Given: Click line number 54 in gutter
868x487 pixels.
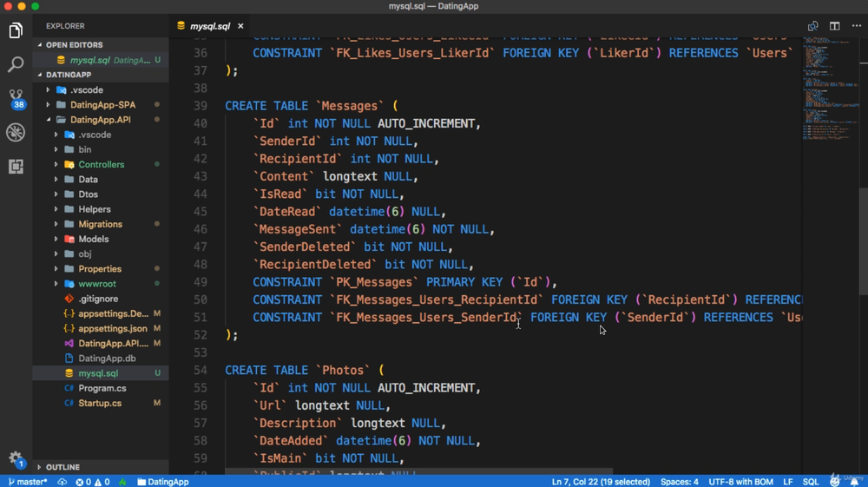Looking at the screenshot, I should tap(201, 370).
